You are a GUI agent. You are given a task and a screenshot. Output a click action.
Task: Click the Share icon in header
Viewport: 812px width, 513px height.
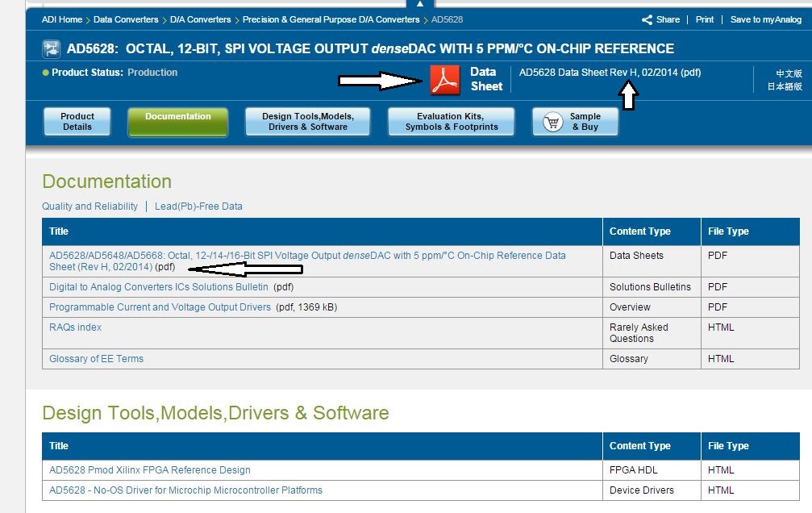coord(647,19)
